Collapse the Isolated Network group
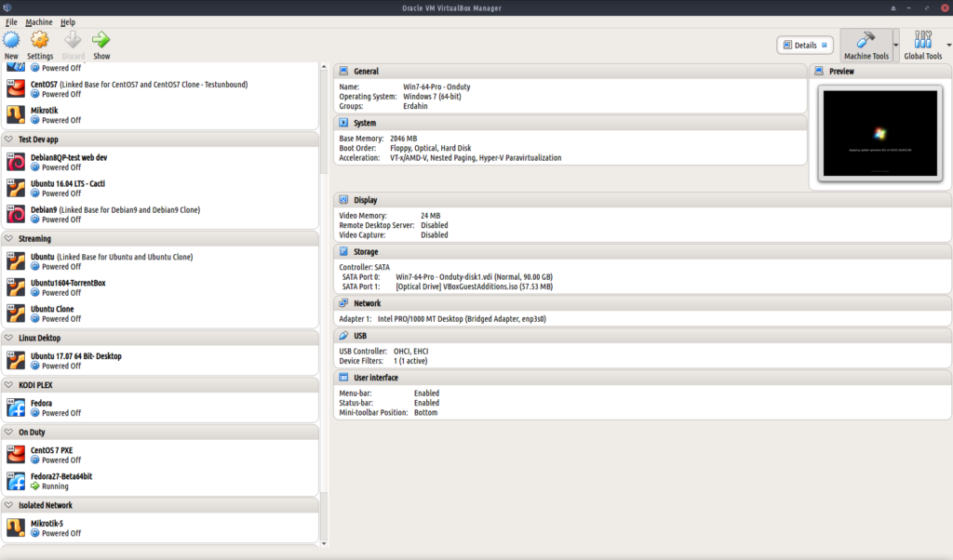 [8, 505]
